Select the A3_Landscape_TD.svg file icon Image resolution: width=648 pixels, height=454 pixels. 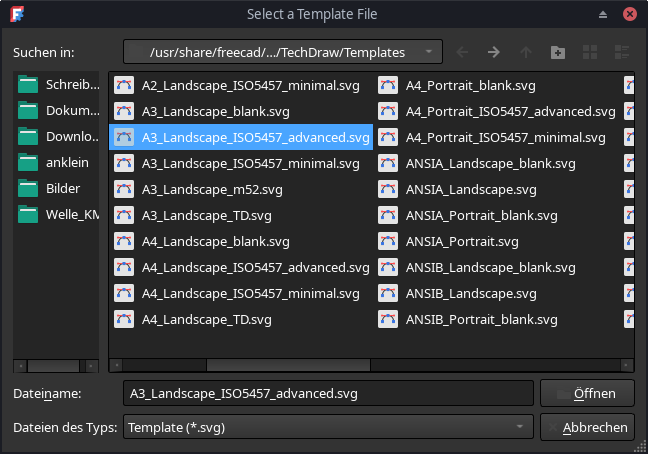(124, 215)
